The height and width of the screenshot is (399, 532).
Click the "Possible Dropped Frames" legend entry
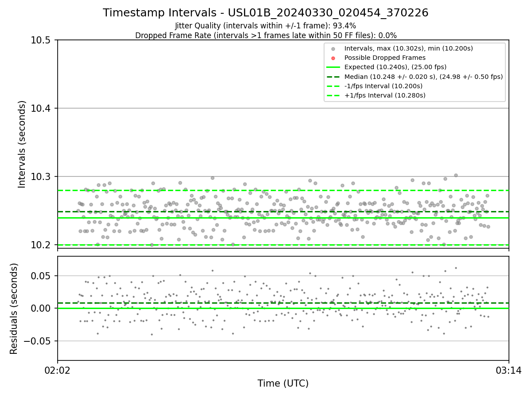[385, 58]
